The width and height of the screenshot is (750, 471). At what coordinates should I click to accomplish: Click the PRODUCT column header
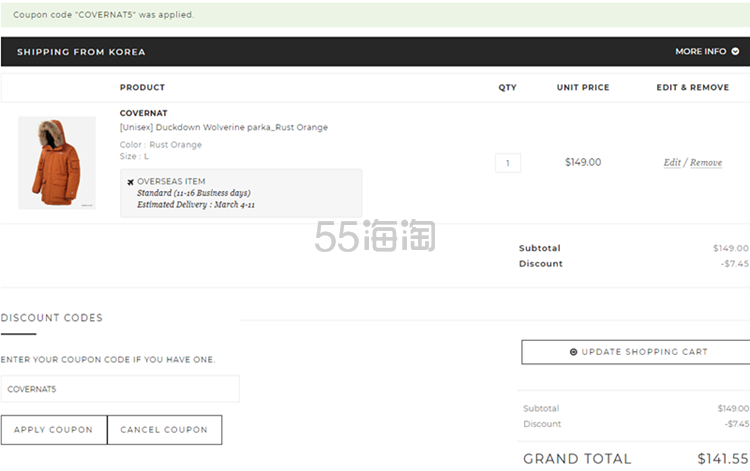(142, 87)
